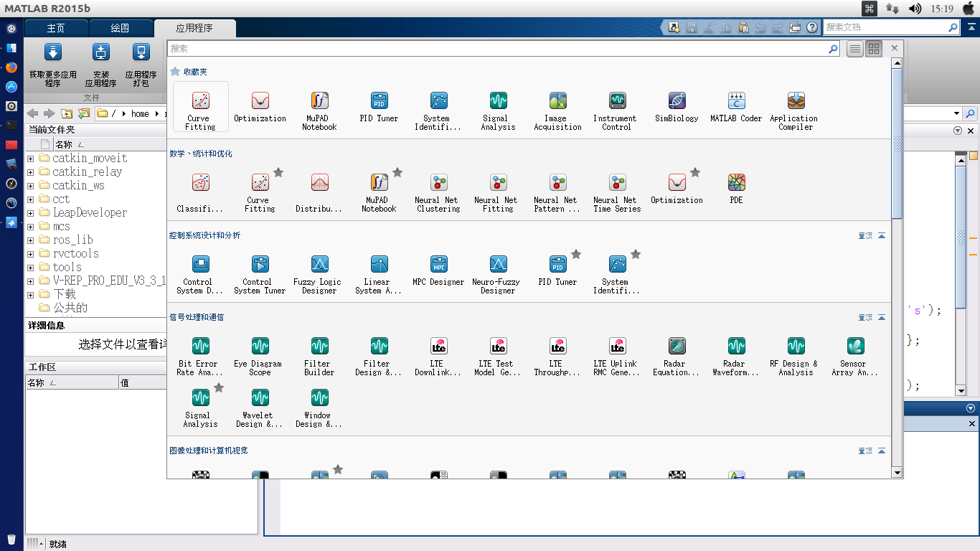Click 获取更多应用程序 button
This screenshot has height=551, width=980.
(x=53, y=65)
